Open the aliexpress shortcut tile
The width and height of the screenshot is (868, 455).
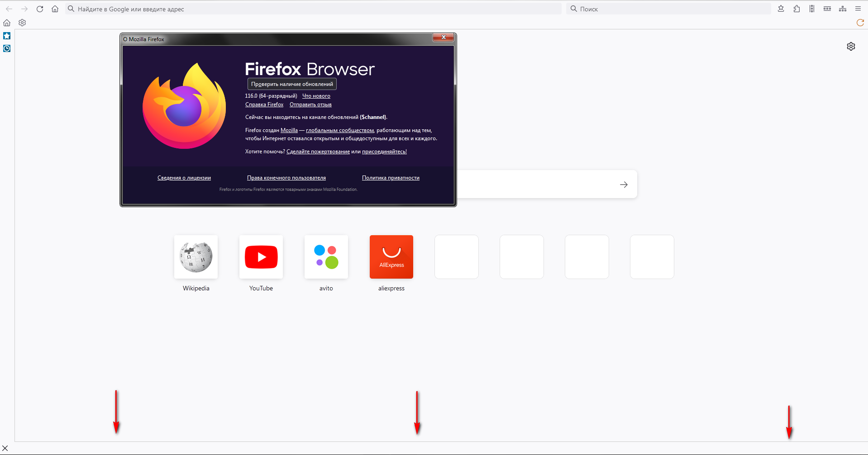(x=391, y=257)
